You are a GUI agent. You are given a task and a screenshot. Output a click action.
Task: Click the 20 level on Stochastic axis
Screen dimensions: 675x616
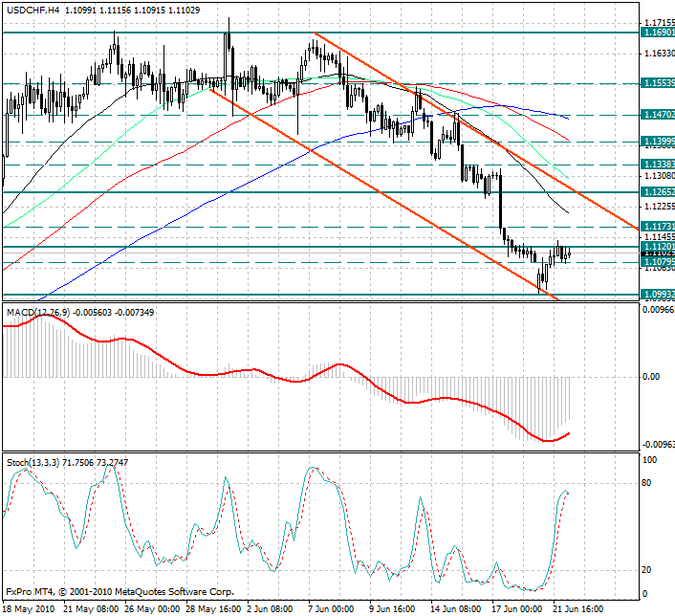click(x=646, y=570)
